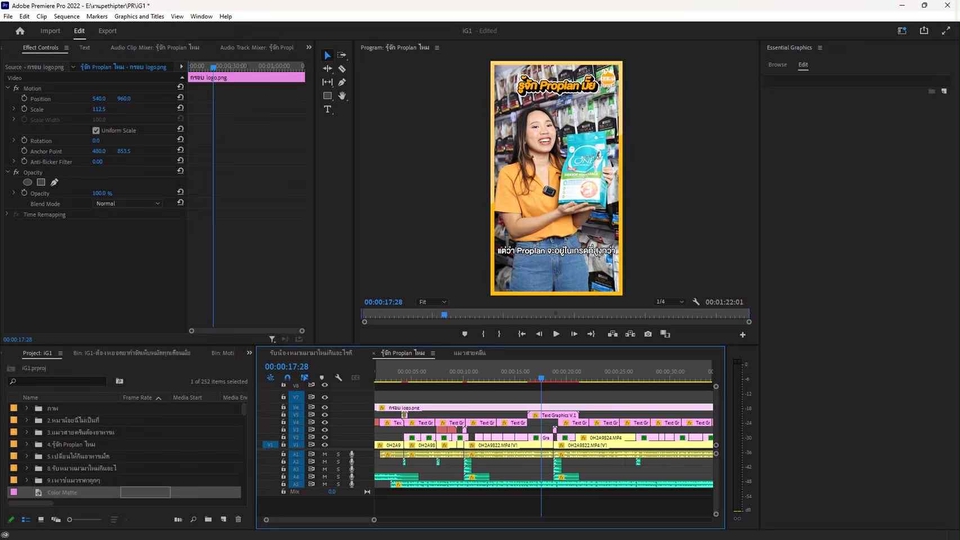Toggle Linked Selection in timeline
Viewport: 960px width, 540px height.
(304, 378)
